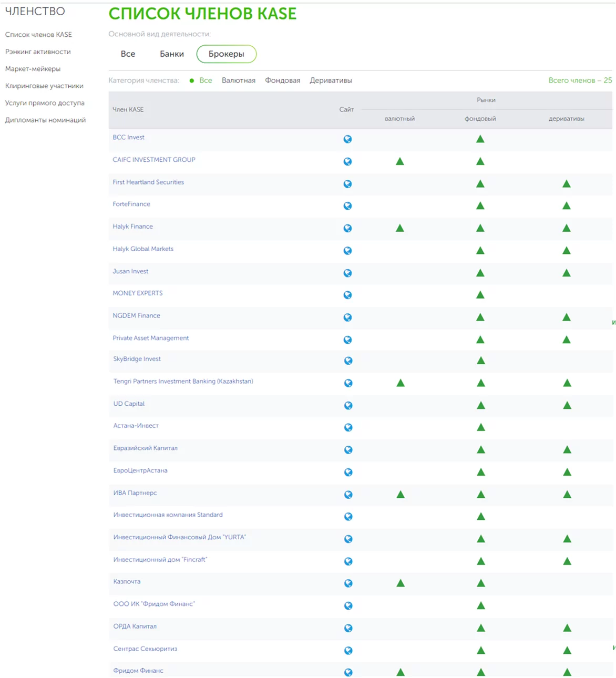
Task: Open the ИВА Партнерс member link
Action: pos(135,493)
